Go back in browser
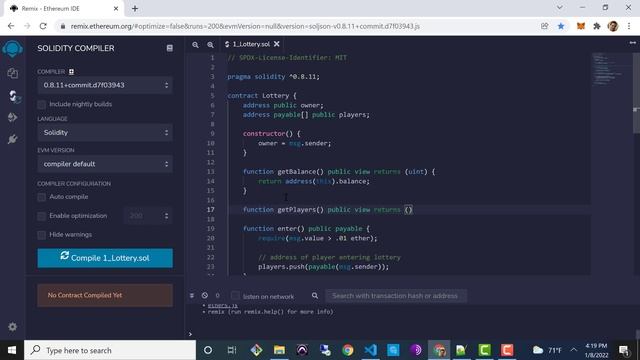Screen dimensions: 640x360 point(11,26)
